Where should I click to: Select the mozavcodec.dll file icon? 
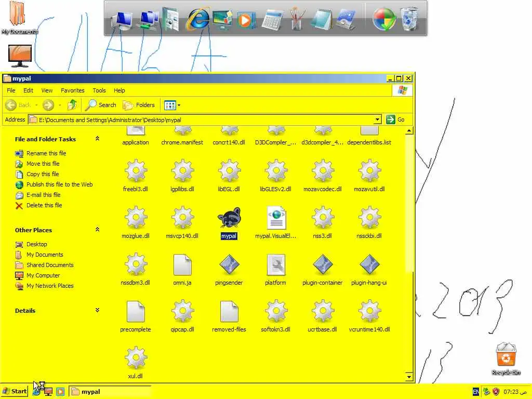pyautogui.click(x=323, y=170)
